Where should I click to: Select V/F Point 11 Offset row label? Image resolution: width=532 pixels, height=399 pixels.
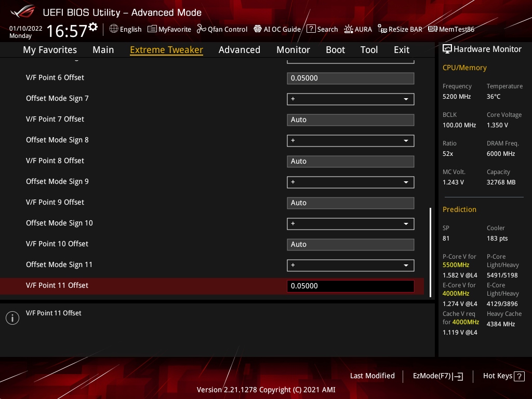click(x=57, y=285)
